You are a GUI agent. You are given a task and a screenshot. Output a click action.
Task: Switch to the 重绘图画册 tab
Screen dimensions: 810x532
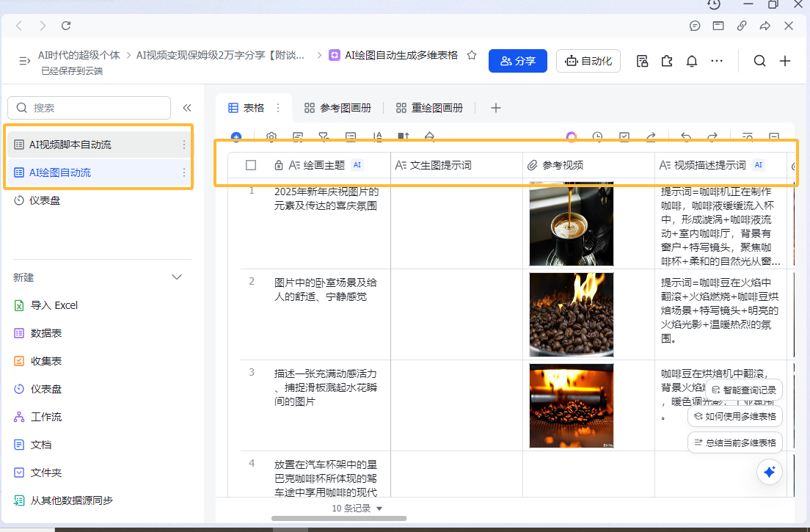pos(430,107)
